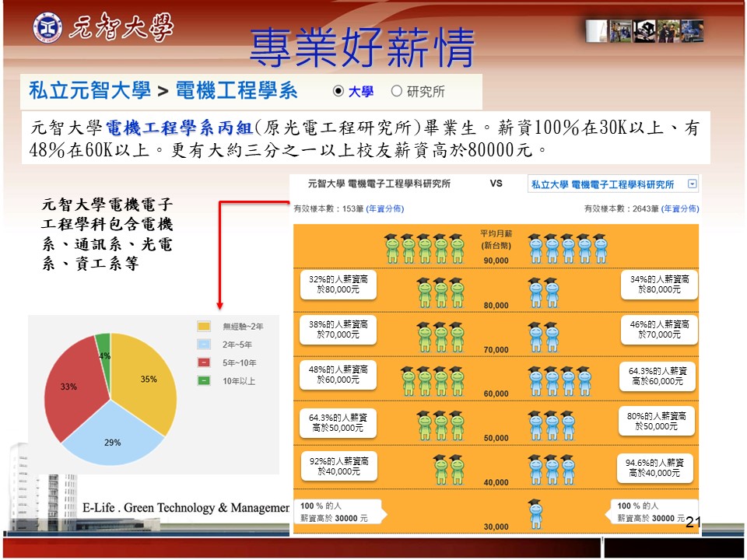Click the Yuan Ze University round emblem logo
The height and width of the screenshot is (560, 747).
[47, 27]
